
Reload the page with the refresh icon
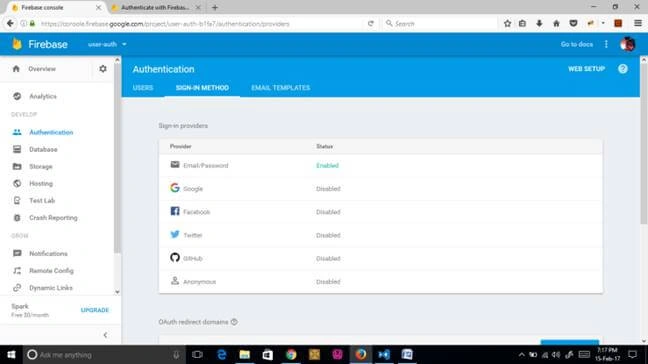coord(371,24)
